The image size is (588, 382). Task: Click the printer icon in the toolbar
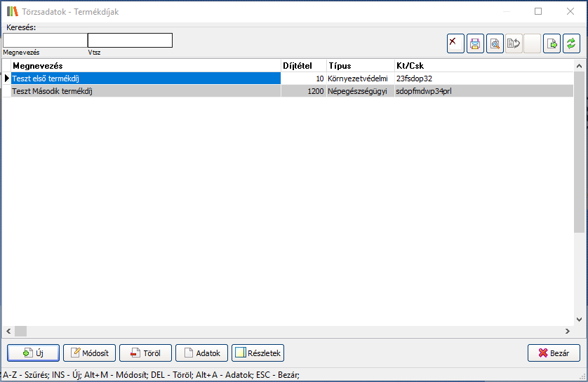pos(475,43)
